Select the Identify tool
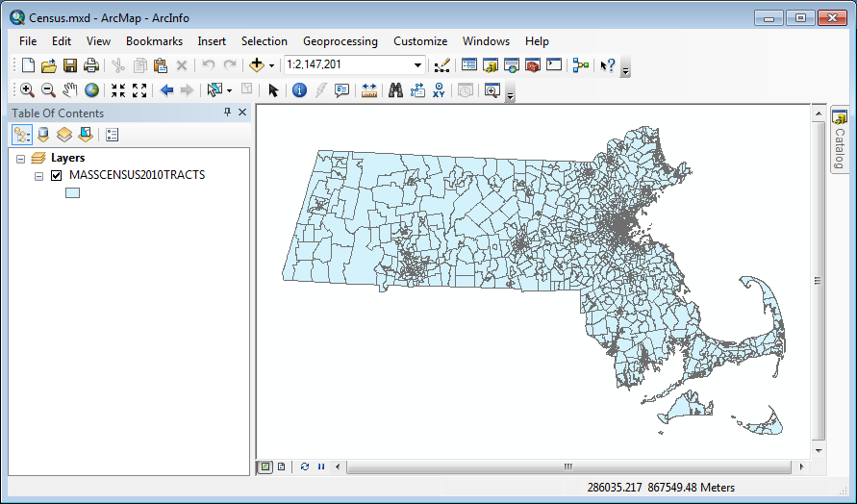 pyautogui.click(x=299, y=90)
